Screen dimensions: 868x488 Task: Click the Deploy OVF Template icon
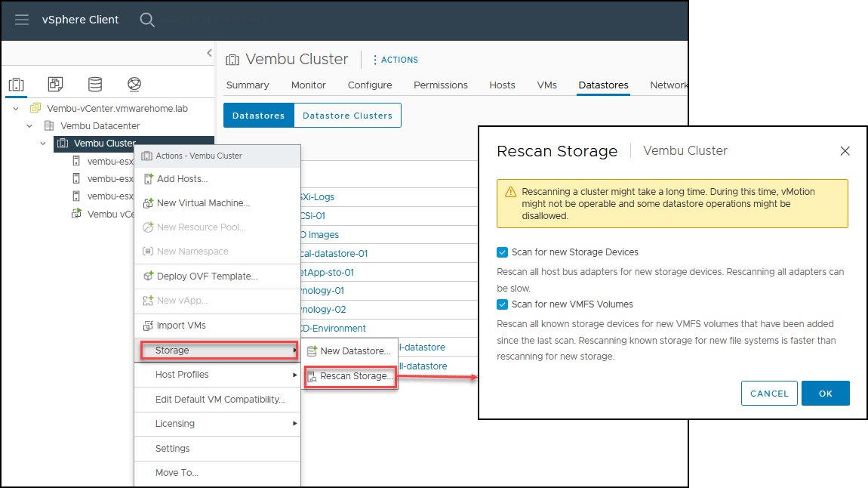click(148, 276)
